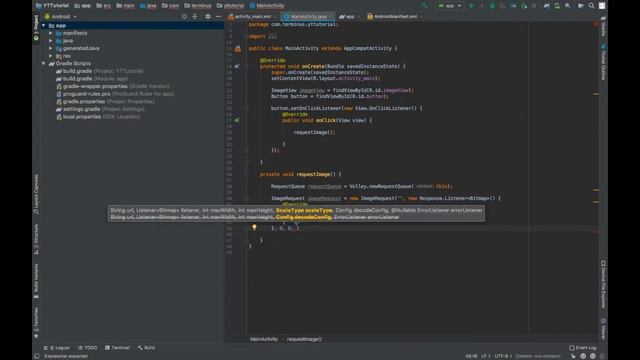Expand the folded import statement
This screenshot has height=360, width=640.
pyautogui.click(x=272, y=36)
